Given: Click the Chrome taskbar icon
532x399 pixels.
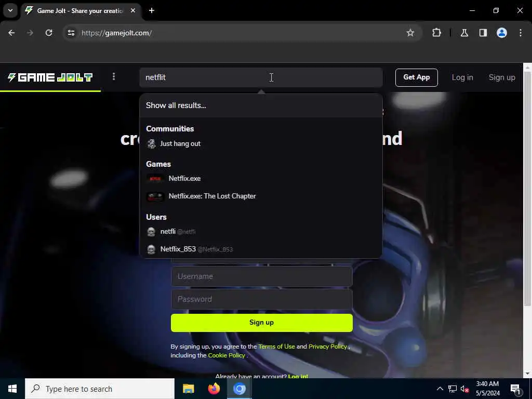Looking at the screenshot, I should point(239,389).
